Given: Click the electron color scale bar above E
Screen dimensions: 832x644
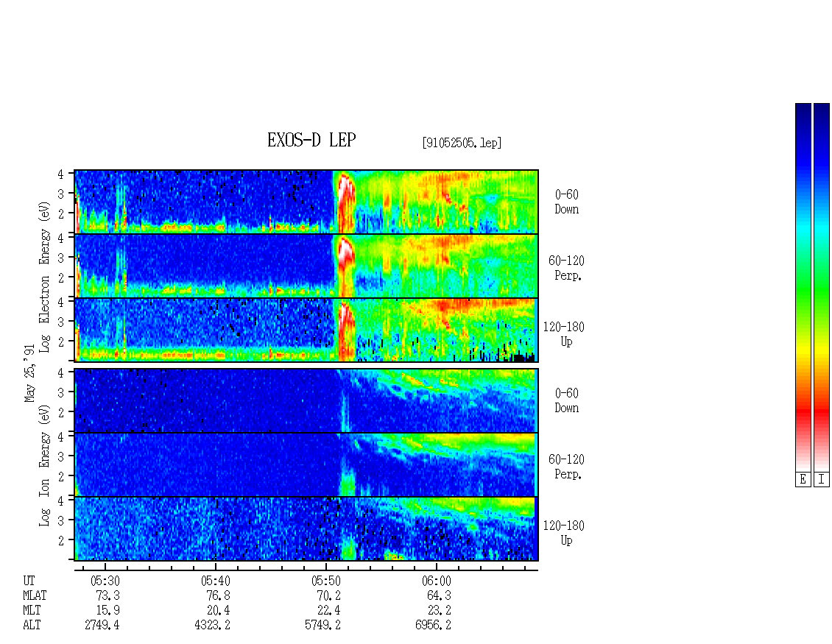Looking at the screenshot, I should click(803, 287).
